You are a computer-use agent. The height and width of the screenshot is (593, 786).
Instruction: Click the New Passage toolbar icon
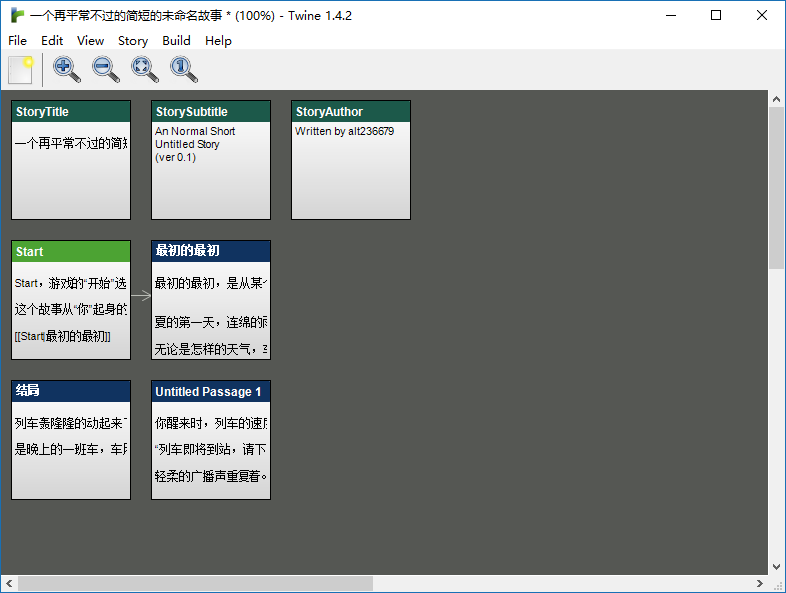coord(21,70)
